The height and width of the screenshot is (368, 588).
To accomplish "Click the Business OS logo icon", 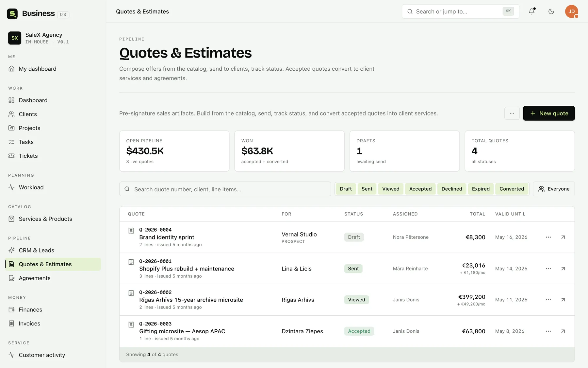I will [x=12, y=14].
